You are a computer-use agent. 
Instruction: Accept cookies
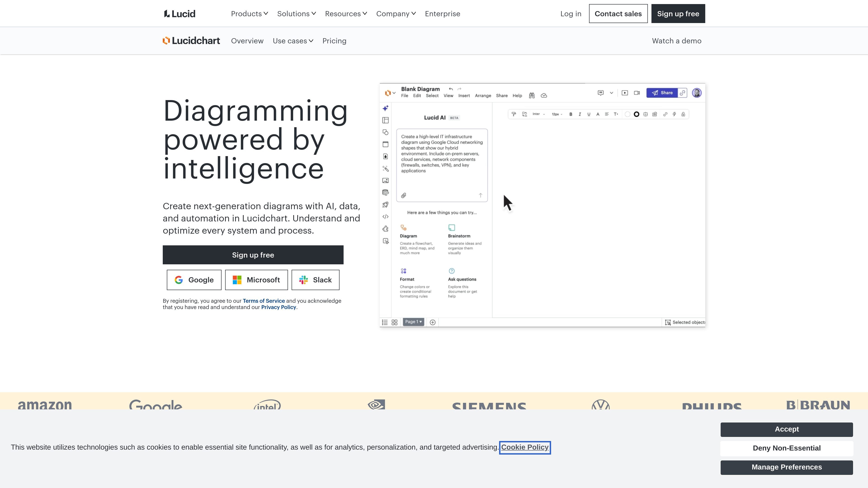point(787,429)
